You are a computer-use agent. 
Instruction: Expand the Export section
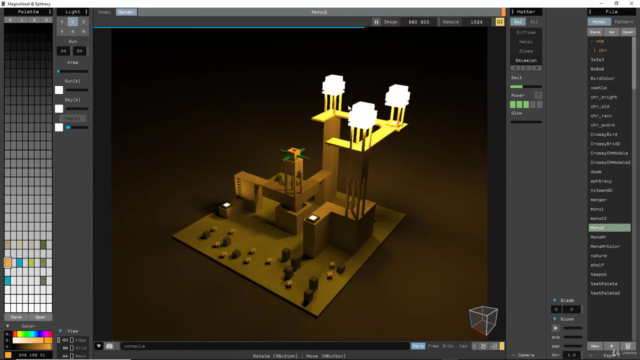591,356
